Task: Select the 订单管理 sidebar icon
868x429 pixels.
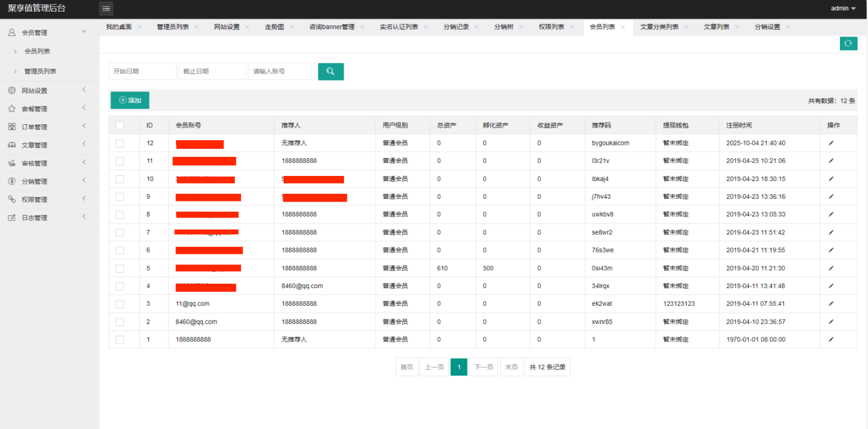Action: (11, 127)
